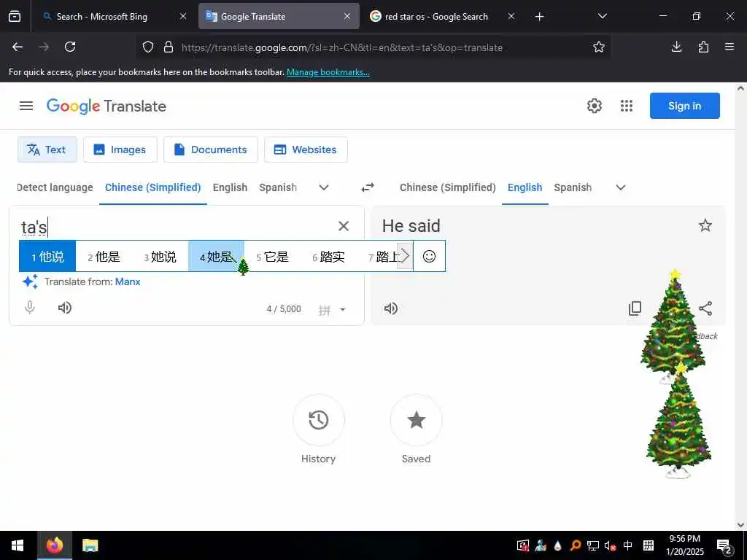Screen dimensions: 747x560
Task: Switch to Search - Microsoft Bing tab
Action: [x=113, y=17]
